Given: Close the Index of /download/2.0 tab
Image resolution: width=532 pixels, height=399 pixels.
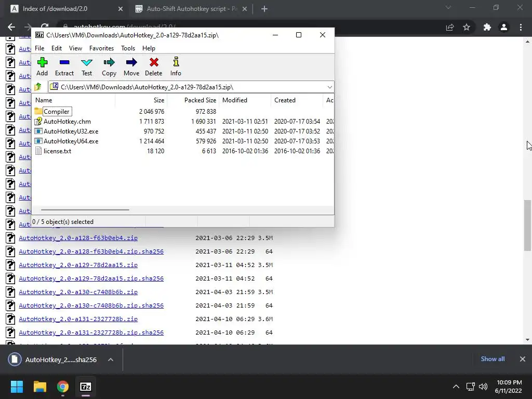Looking at the screenshot, I should pos(121,9).
